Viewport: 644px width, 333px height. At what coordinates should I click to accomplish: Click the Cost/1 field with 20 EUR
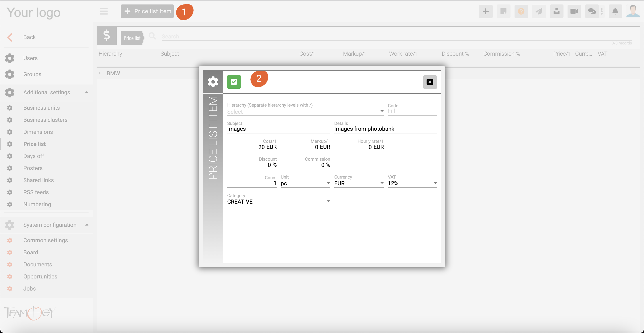[x=252, y=147]
